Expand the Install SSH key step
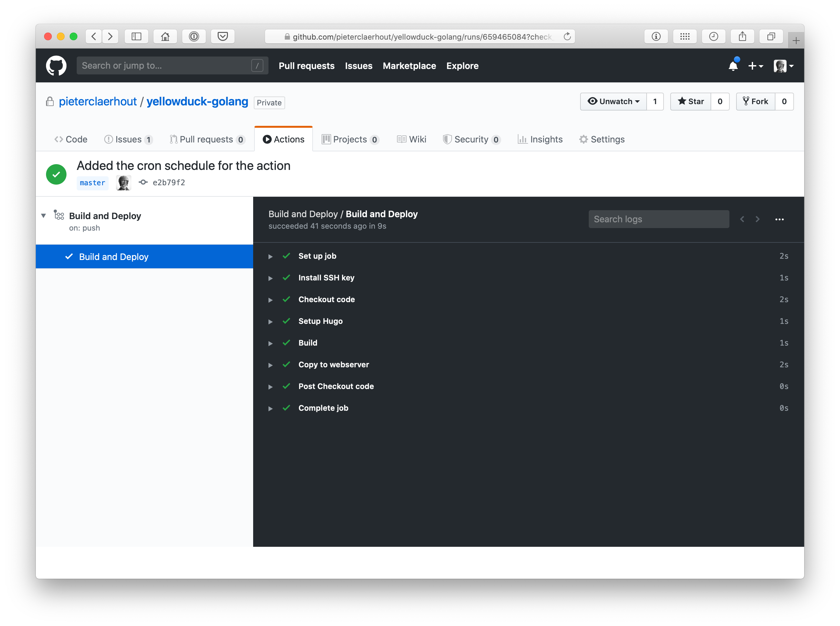 [270, 278]
